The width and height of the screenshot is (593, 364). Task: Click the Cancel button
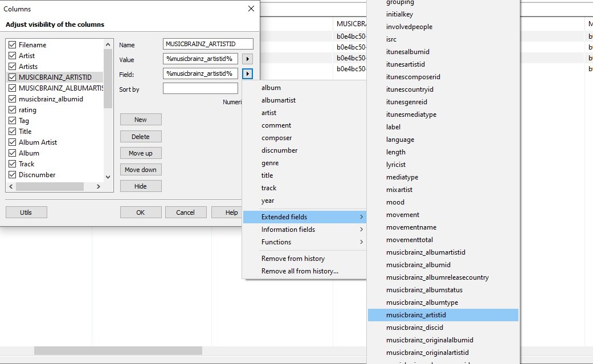[186, 212]
